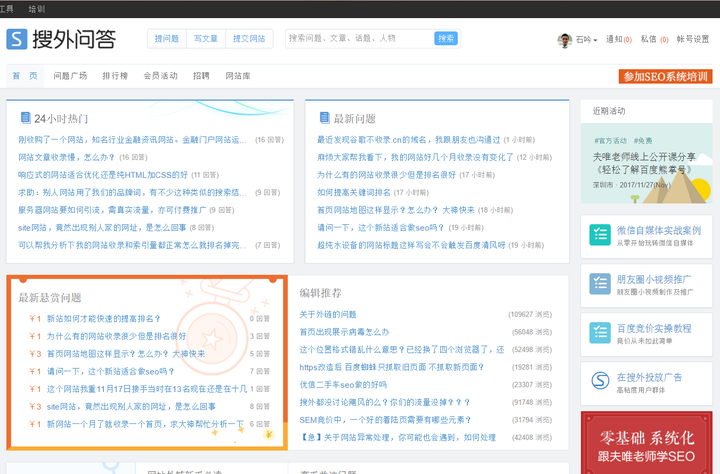Screen dimensions: 720x474
Task: Click the red 零基础 系统化 SEO ad banner
Action: [x=647, y=443]
